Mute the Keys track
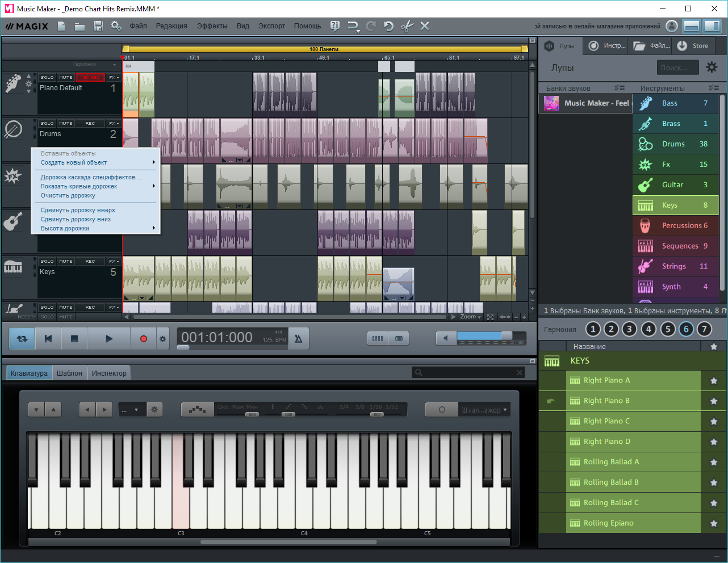728x563 pixels. tap(66, 261)
